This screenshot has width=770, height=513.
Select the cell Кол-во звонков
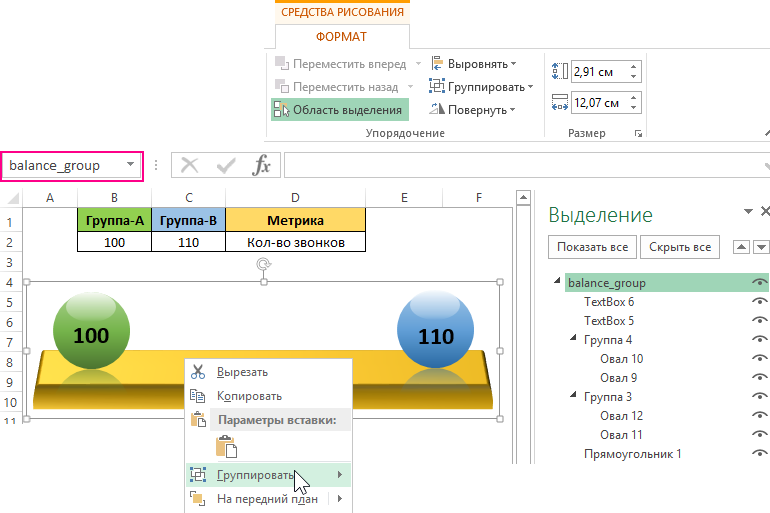click(296, 243)
